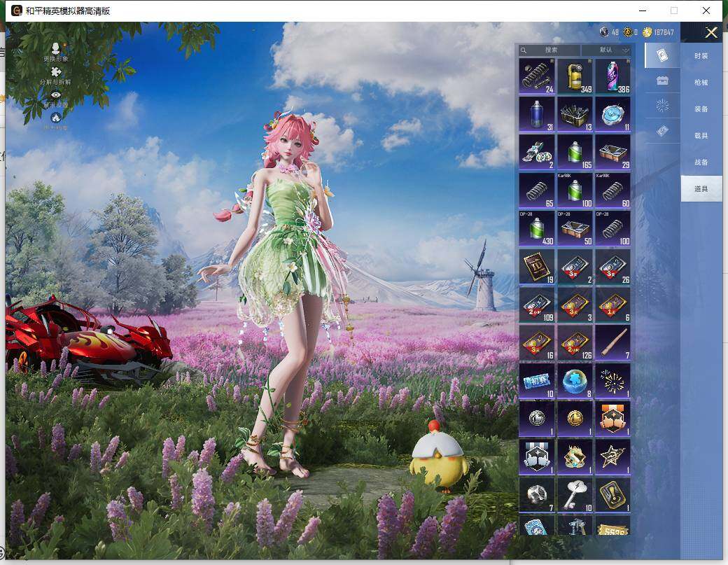Pick the wooden stick item with count 7
The height and width of the screenshot is (565, 728).
[612, 342]
